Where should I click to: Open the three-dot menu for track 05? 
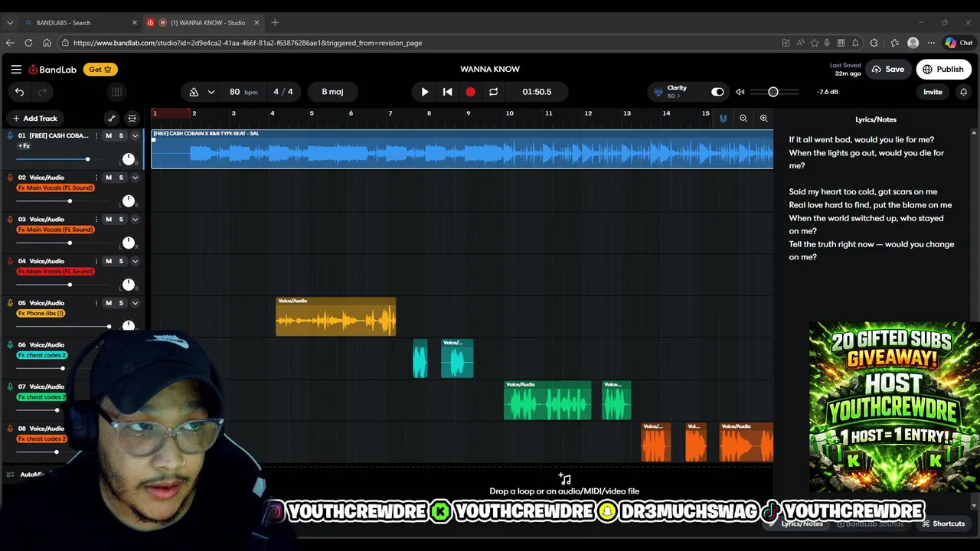pyautogui.click(x=96, y=303)
